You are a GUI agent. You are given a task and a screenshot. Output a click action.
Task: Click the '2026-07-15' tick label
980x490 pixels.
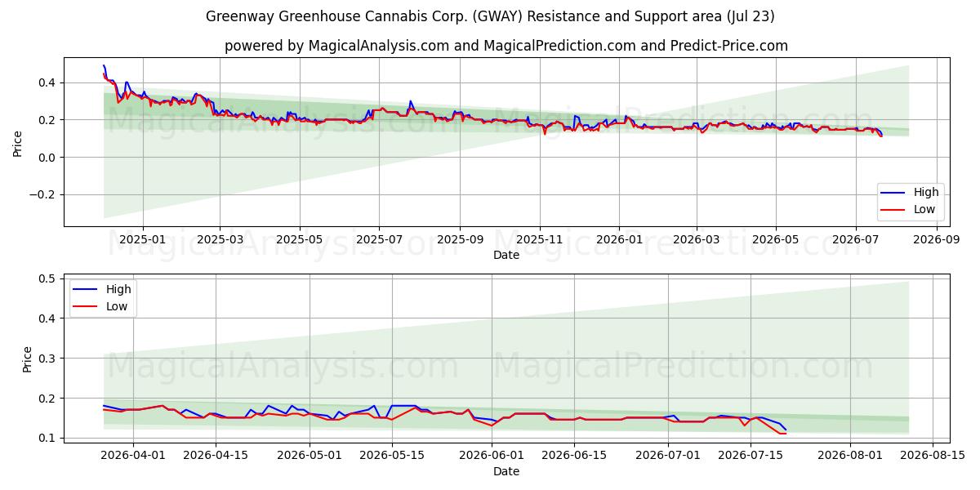point(751,456)
